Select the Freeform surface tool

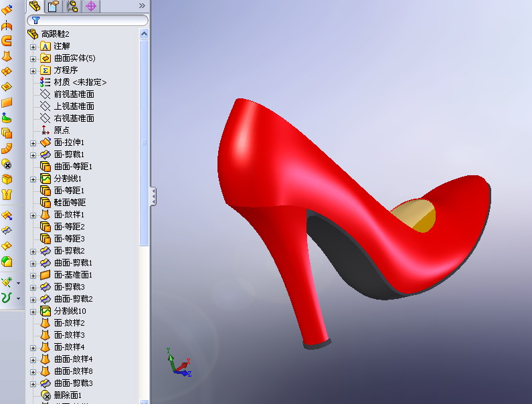(x=7, y=118)
